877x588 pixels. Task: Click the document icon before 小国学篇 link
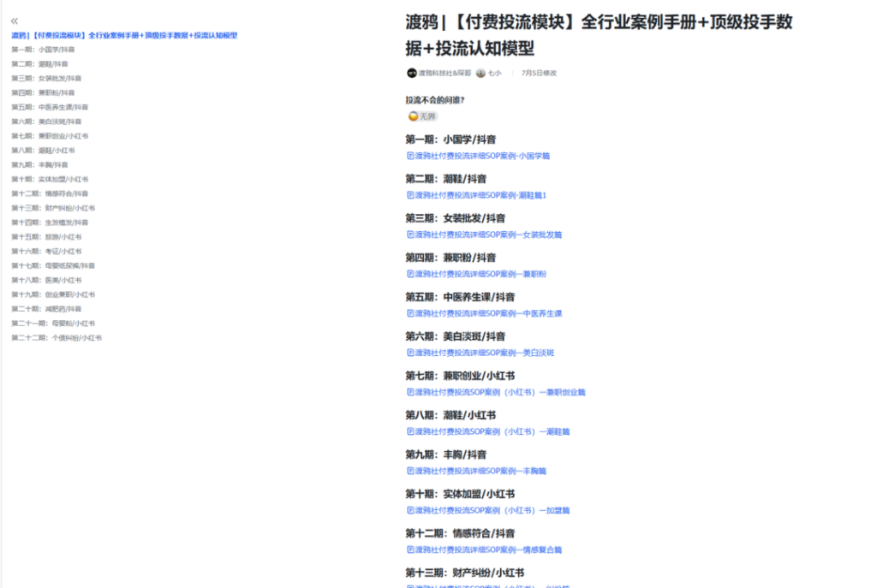[x=409, y=156]
